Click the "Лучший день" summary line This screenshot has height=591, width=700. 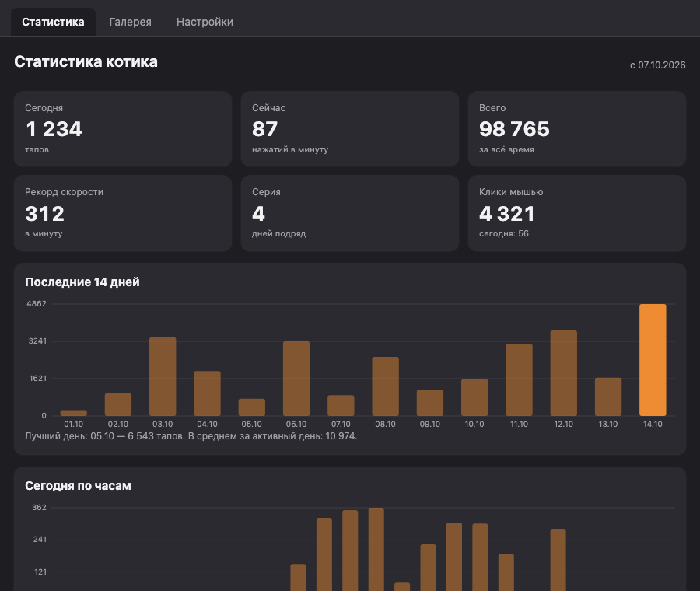191,436
